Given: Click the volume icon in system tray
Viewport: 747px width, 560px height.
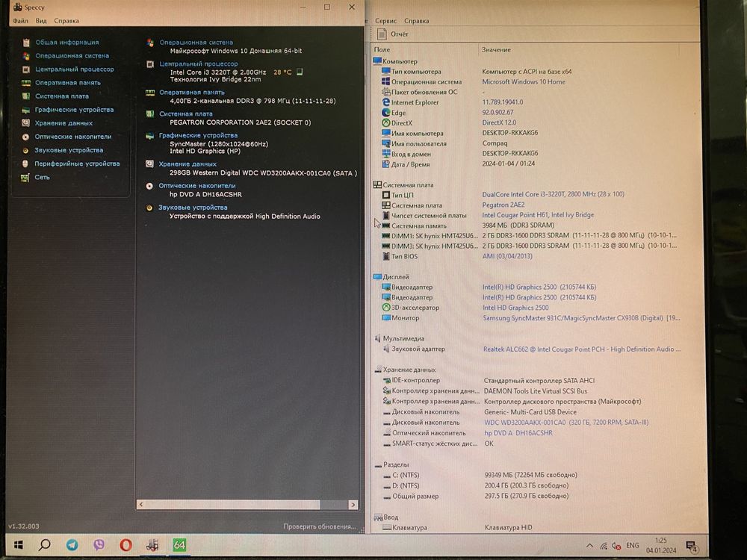Looking at the screenshot, I should (x=616, y=546).
